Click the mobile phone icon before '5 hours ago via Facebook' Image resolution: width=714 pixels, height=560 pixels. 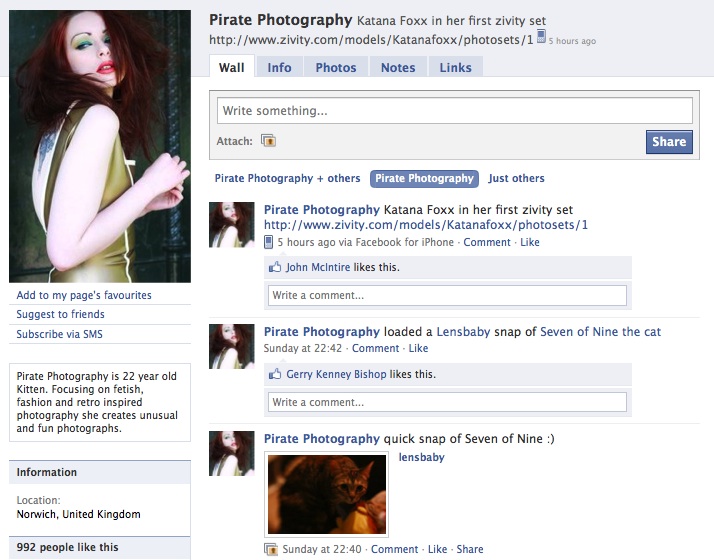[269, 242]
